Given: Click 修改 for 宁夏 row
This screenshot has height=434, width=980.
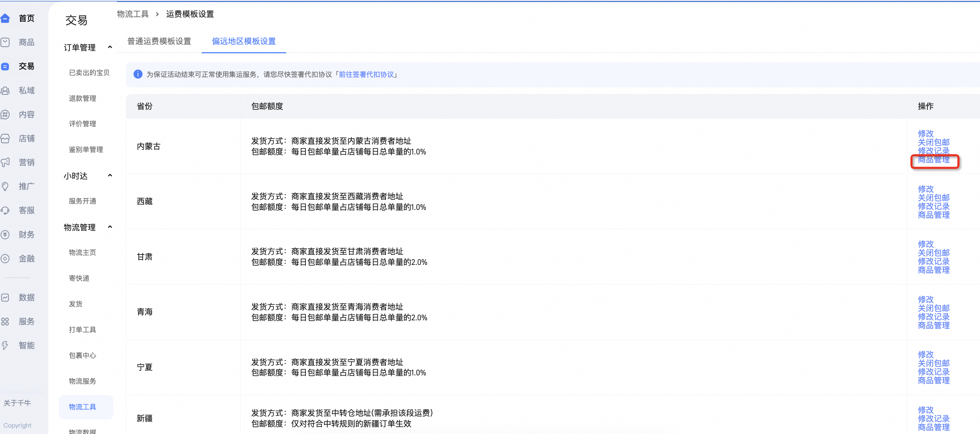Looking at the screenshot, I should [925, 355].
